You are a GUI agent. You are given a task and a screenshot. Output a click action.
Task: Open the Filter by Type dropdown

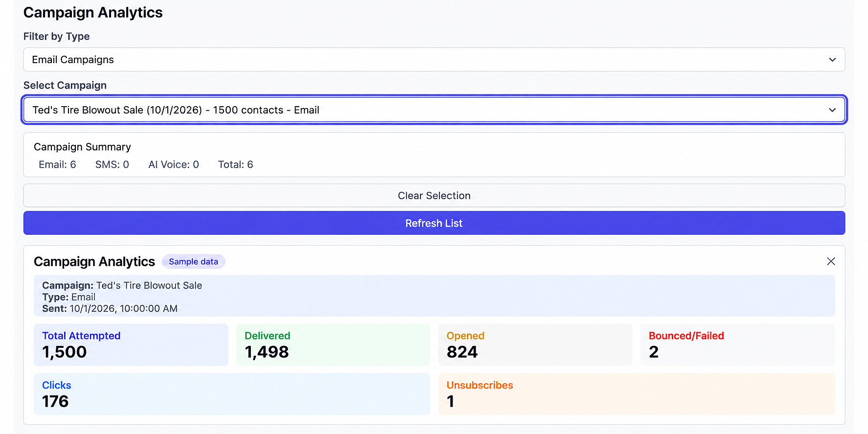(x=434, y=60)
